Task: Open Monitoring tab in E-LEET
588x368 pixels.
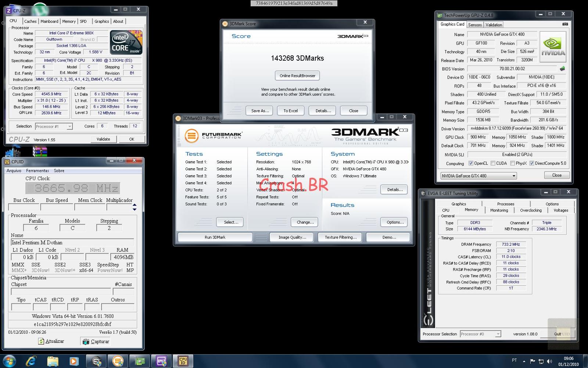Action: 499,210
